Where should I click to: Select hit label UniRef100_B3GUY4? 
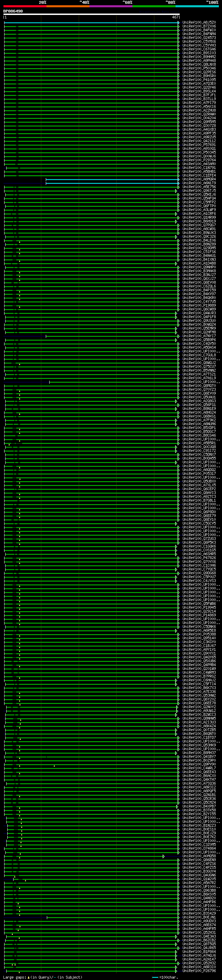(199, 871)
